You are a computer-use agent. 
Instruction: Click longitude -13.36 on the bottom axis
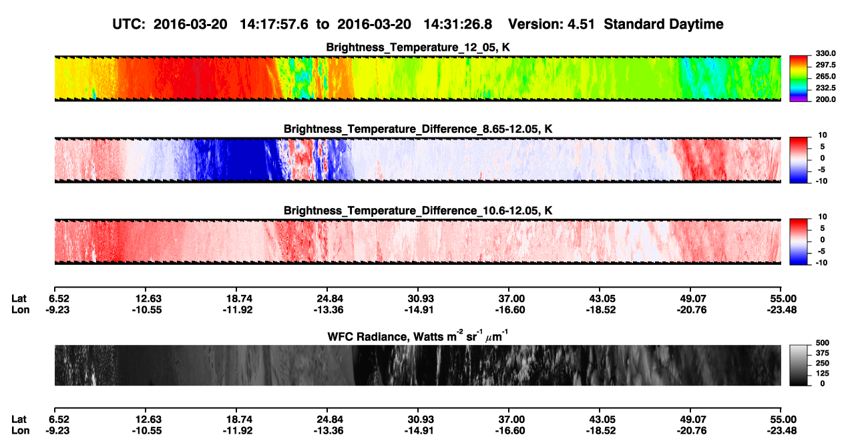click(328, 430)
